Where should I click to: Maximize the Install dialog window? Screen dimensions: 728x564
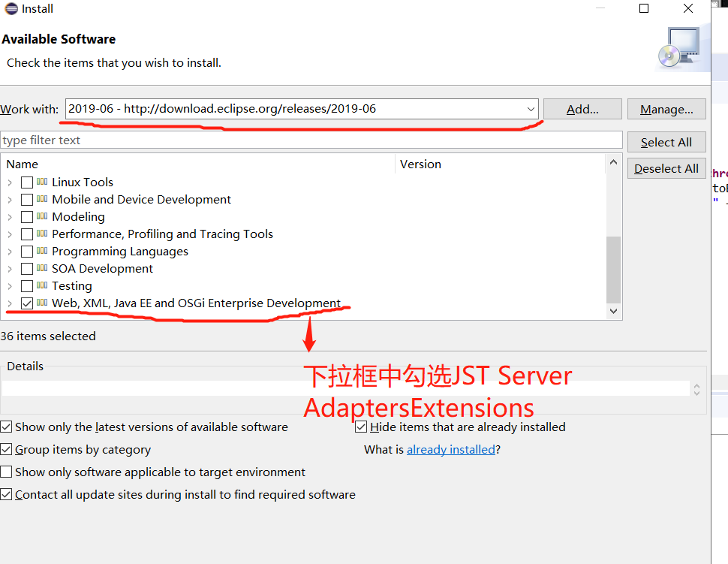(x=644, y=8)
